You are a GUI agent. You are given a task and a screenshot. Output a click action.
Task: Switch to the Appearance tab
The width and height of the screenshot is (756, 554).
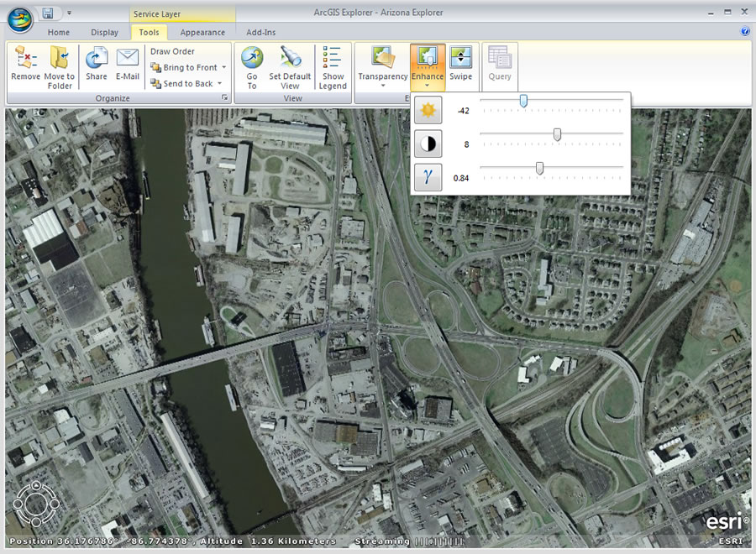pos(202,33)
